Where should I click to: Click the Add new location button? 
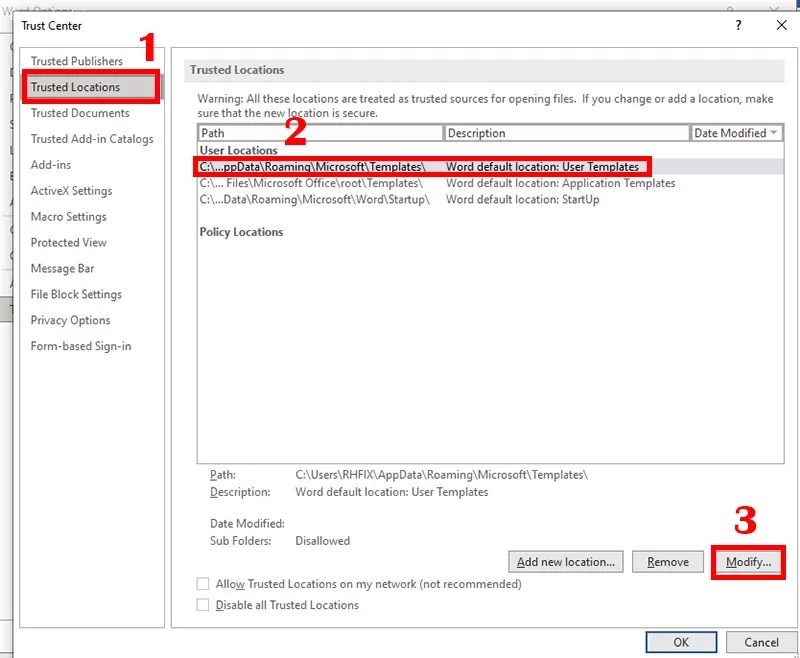point(566,562)
